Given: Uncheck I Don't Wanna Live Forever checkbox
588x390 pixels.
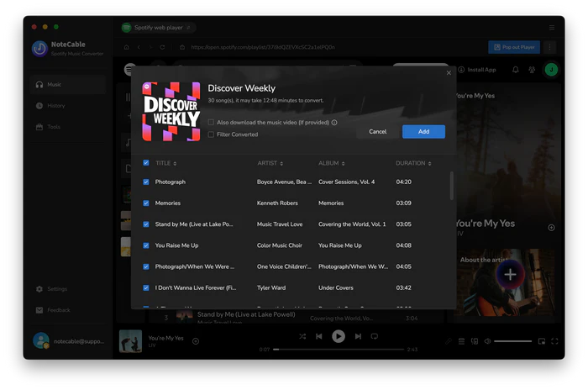Looking at the screenshot, I should [x=146, y=288].
